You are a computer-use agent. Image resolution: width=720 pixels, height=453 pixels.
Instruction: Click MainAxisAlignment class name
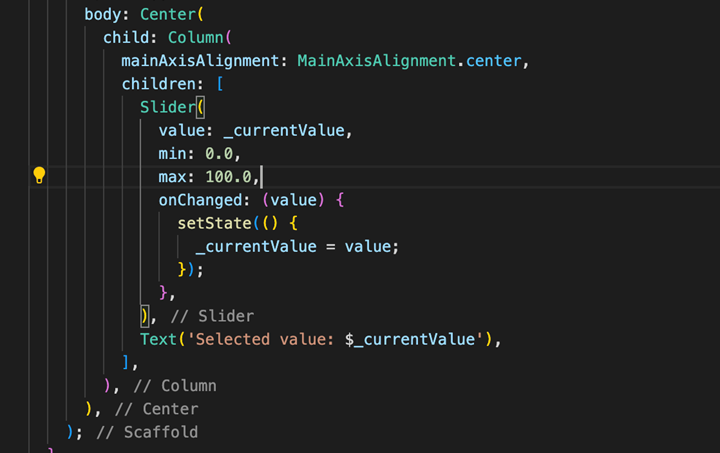(377, 61)
